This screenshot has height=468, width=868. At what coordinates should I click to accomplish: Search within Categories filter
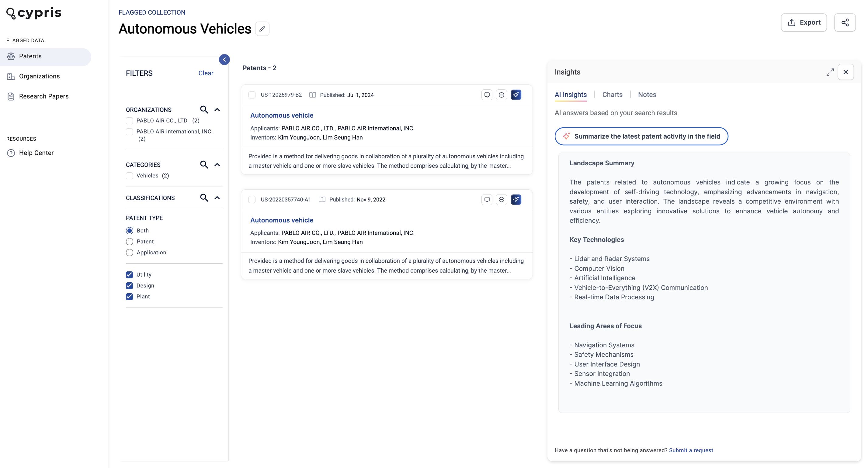[204, 164]
